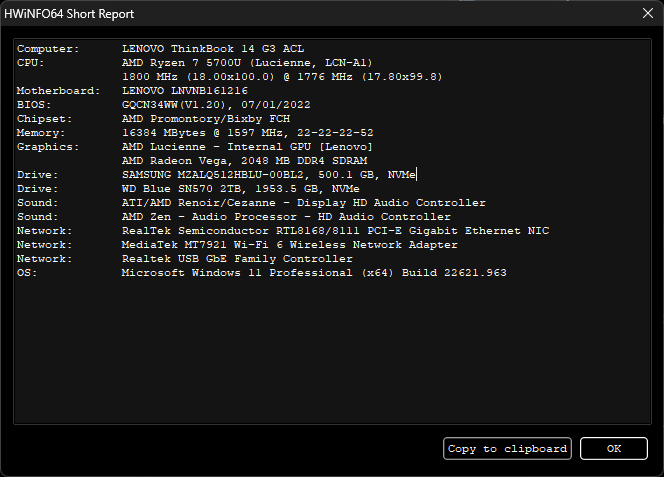Click the Realtek USB GbE Family Controller line
Image resolution: width=664 pixels, height=477 pixels.
point(237,258)
